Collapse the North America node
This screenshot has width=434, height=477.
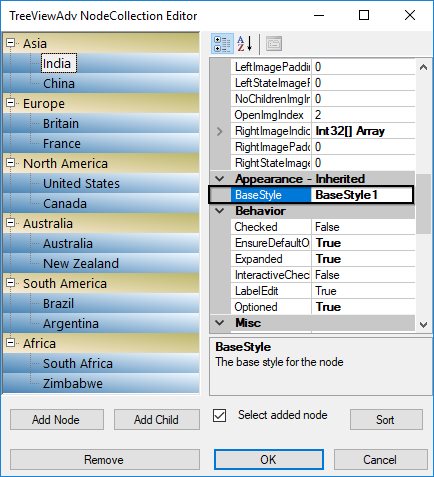(11, 163)
